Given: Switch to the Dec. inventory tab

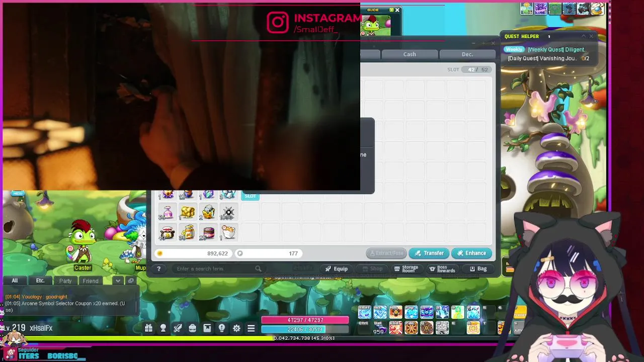Looking at the screenshot, I should click(467, 54).
